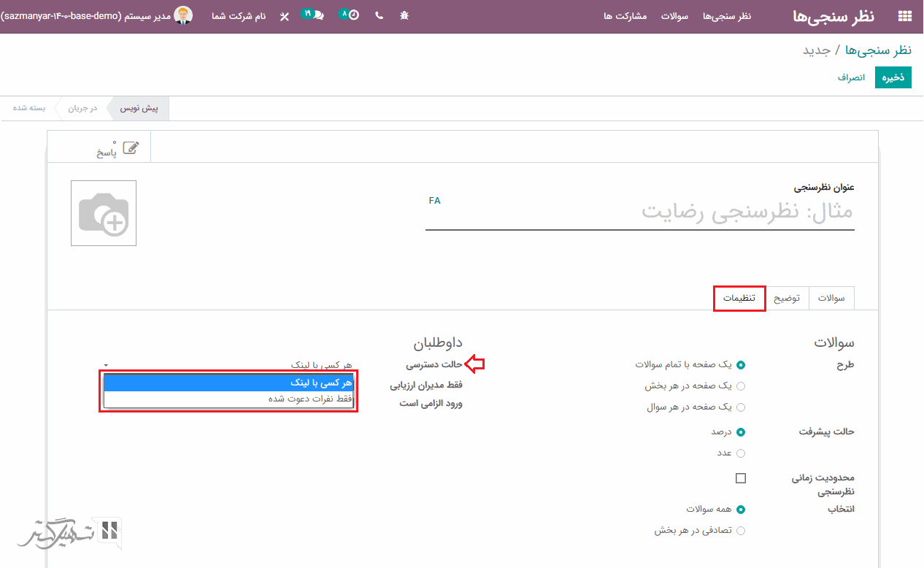Click the system administrator avatar

pos(182,15)
